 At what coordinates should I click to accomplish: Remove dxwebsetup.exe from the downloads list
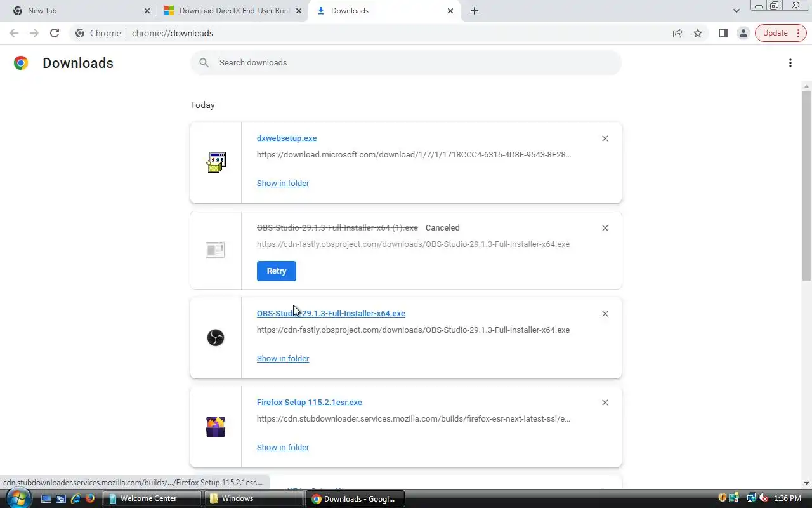tap(605, 138)
